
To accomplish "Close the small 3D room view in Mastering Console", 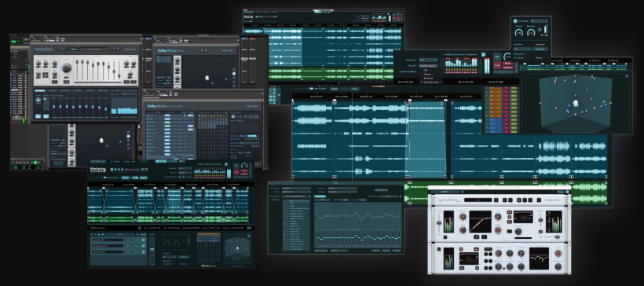I will click(248, 236).
